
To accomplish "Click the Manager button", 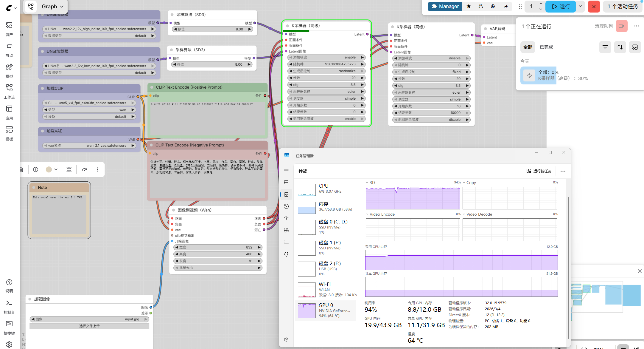I will point(445,7).
